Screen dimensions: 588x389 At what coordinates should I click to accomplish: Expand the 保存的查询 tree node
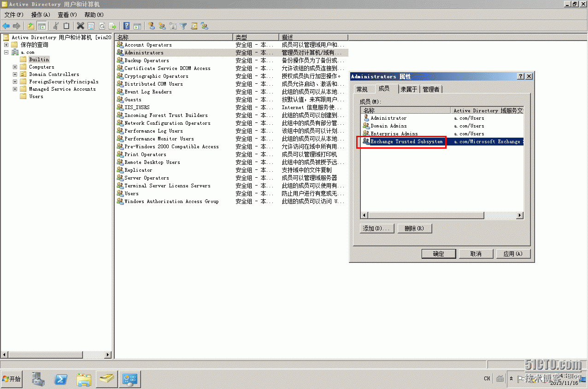(x=6, y=45)
